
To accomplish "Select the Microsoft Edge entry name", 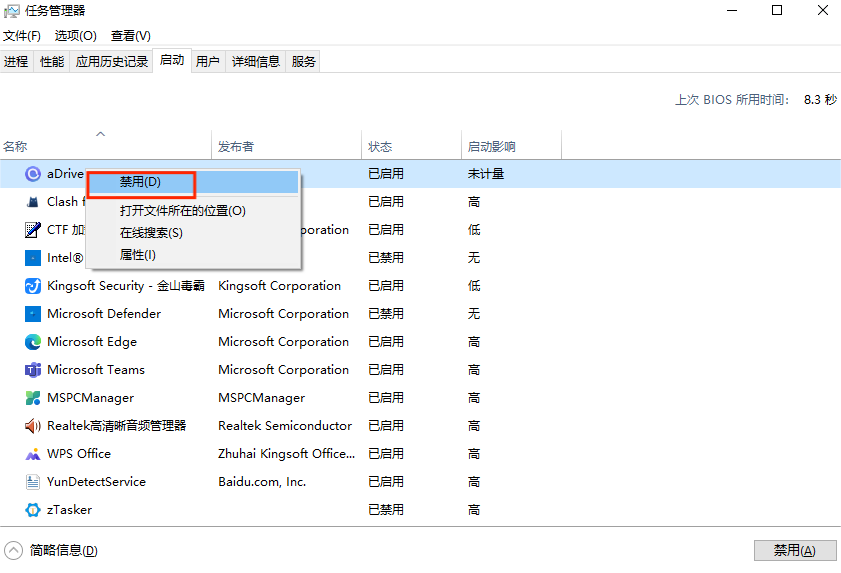I will (92, 342).
